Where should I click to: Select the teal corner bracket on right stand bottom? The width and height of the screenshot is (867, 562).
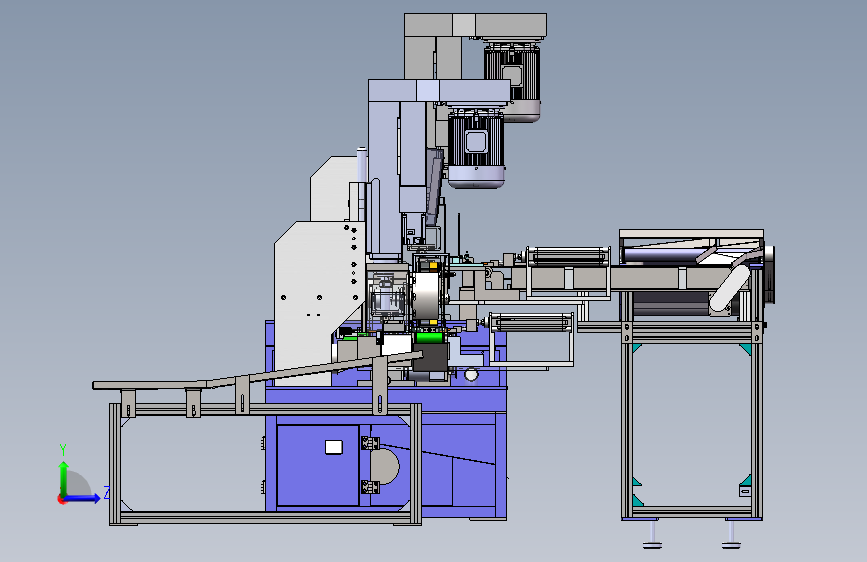637,501
